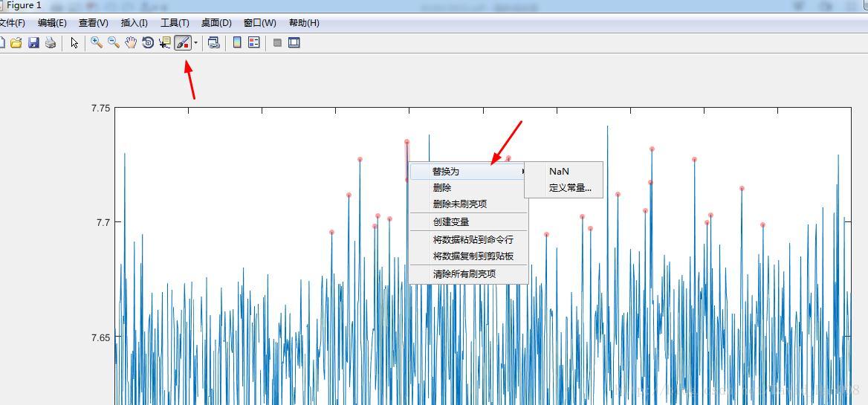The image size is (868, 405).
Task: Open the 工具(T) menu
Action: pyautogui.click(x=175, y=23)
